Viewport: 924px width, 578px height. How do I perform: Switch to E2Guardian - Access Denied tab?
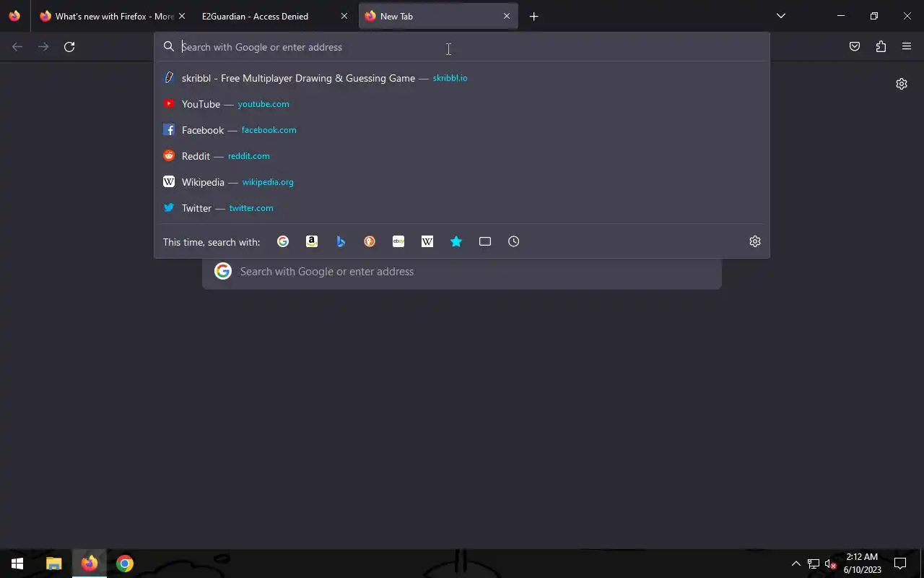click(263, 16)
